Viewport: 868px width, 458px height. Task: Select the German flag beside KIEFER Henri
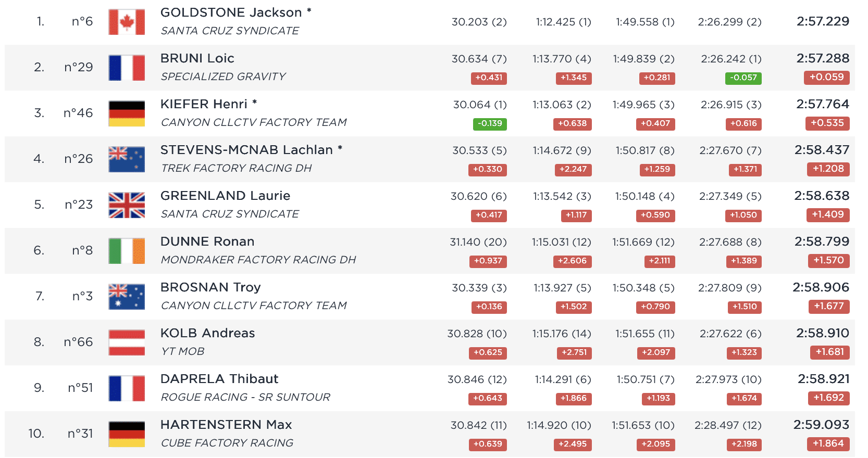[x=127, y=113]
